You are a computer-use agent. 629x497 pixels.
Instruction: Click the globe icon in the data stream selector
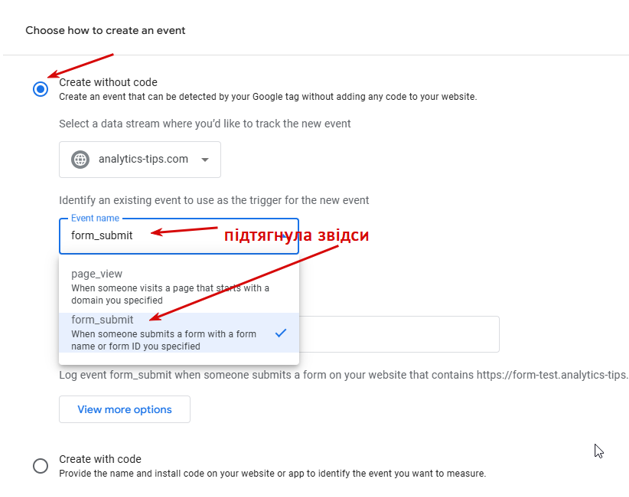tap(80, 159)
